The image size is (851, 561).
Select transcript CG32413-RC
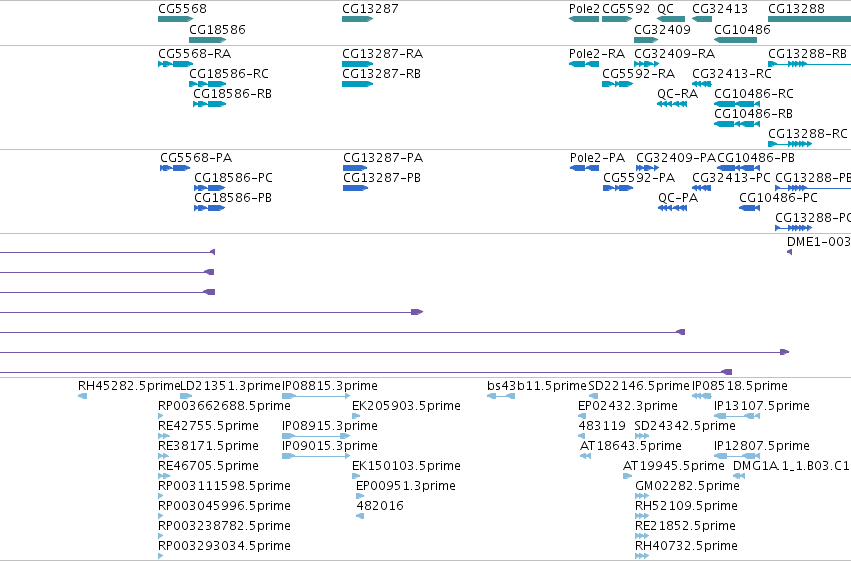(732, 74)
